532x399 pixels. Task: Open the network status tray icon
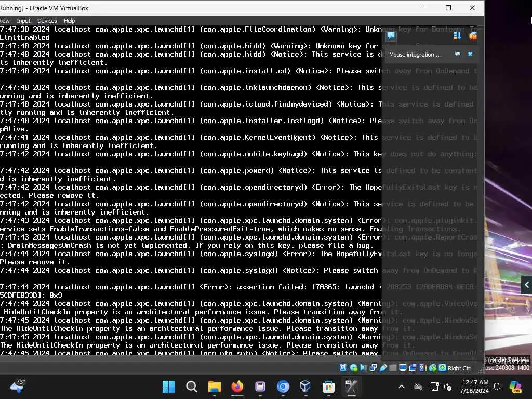[x=434, y=387]
